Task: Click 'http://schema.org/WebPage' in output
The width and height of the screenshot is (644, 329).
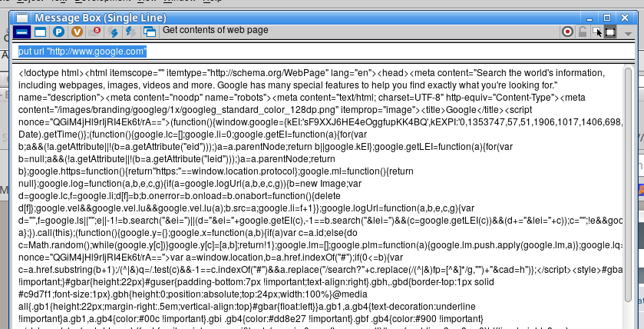Action: [269, 73]
